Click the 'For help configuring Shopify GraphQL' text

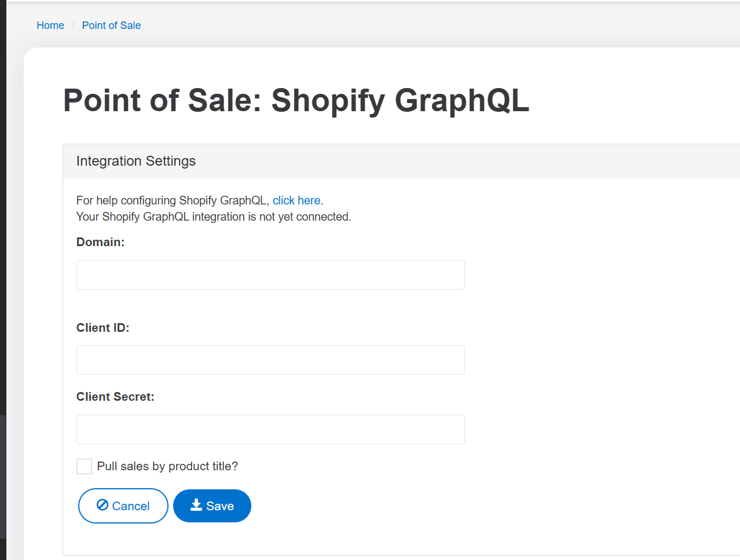point(173,200)
